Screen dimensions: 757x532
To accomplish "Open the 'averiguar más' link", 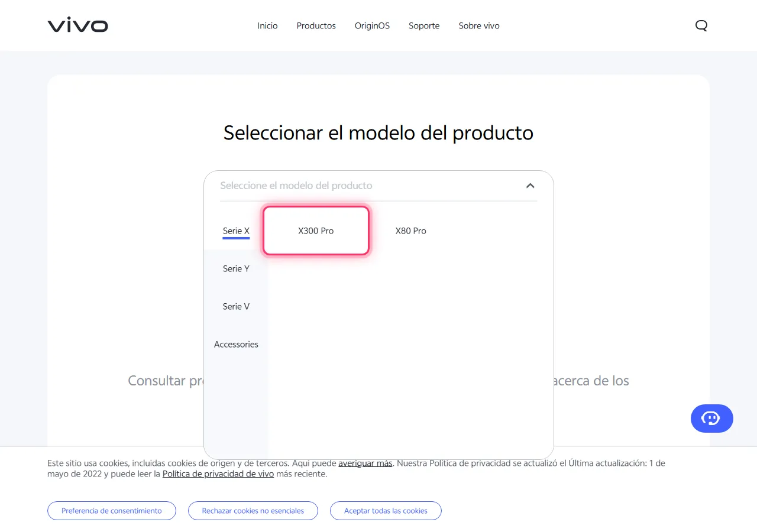I will pos(365,463).
